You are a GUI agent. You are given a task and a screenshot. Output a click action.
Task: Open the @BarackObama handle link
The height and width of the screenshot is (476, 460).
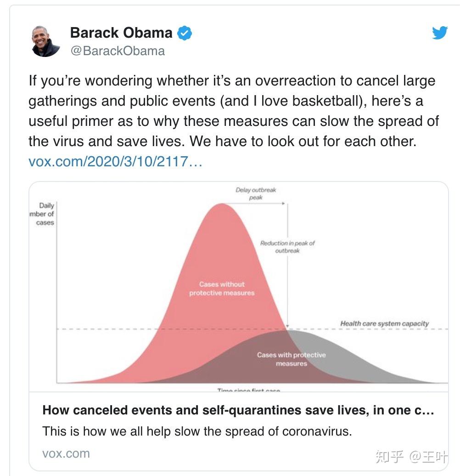click(118, 51)
